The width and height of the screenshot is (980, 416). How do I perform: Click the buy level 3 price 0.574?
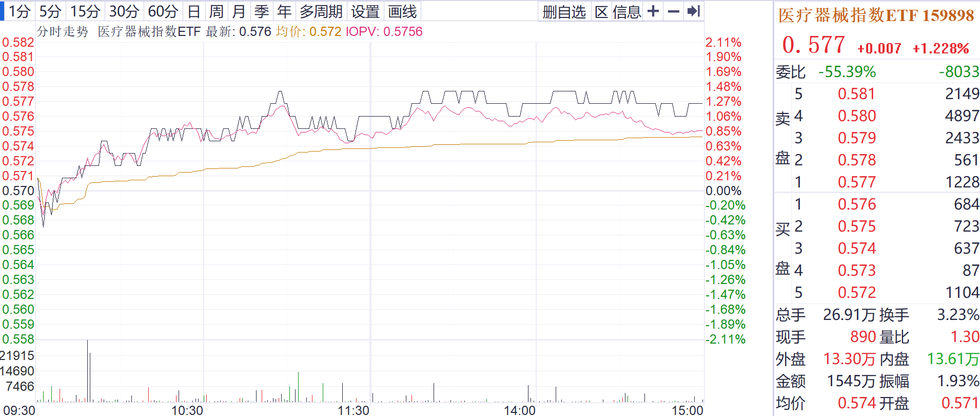point(856,248)
